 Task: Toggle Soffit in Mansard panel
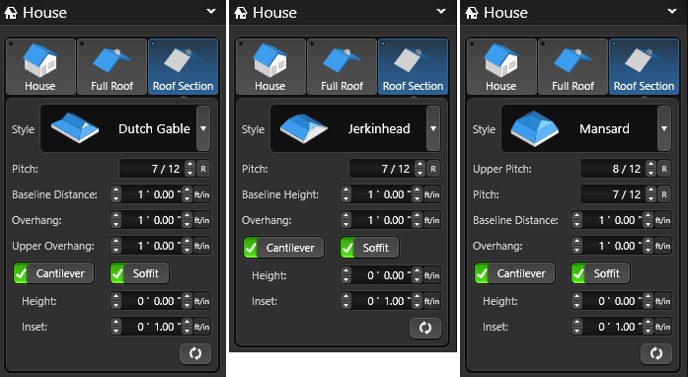pos(600,273)
